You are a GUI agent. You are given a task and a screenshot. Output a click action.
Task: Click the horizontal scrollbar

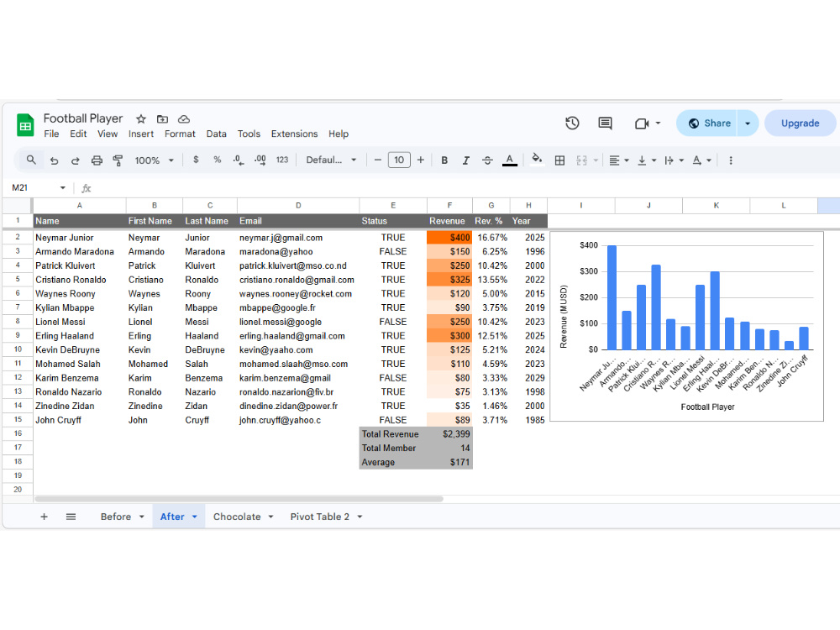239,499
